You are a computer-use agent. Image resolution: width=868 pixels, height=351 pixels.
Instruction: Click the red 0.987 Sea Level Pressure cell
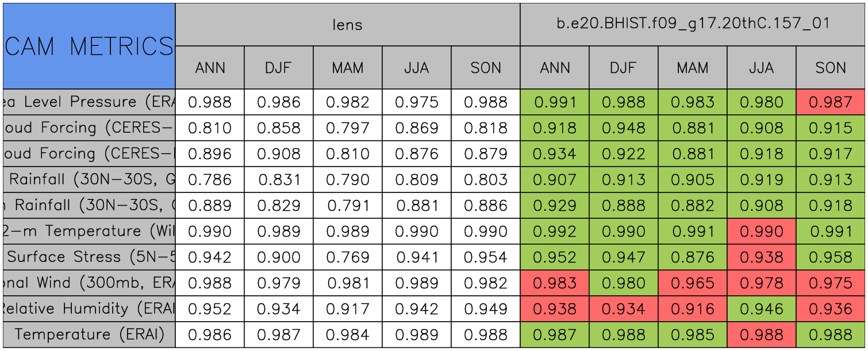[x=831, y=102]
